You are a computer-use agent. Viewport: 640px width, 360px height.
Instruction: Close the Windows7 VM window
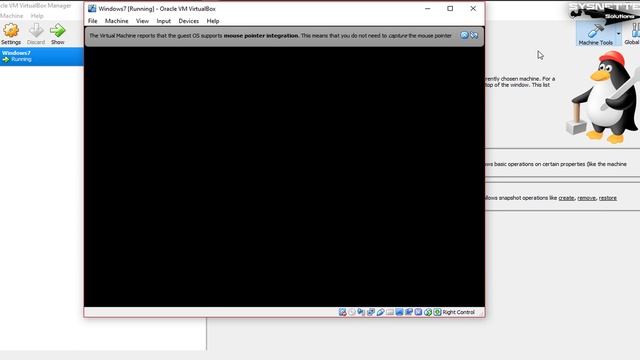tap(473, 9)
